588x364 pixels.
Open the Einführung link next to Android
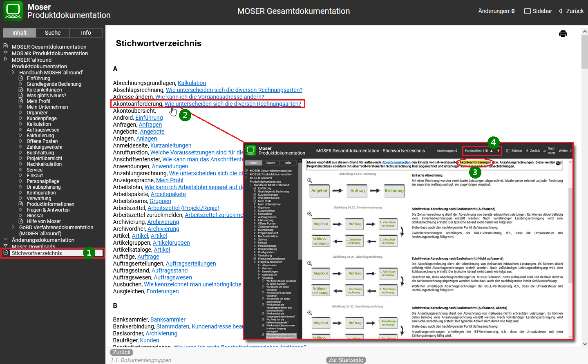pyautogui.click(x=149, y=118)
